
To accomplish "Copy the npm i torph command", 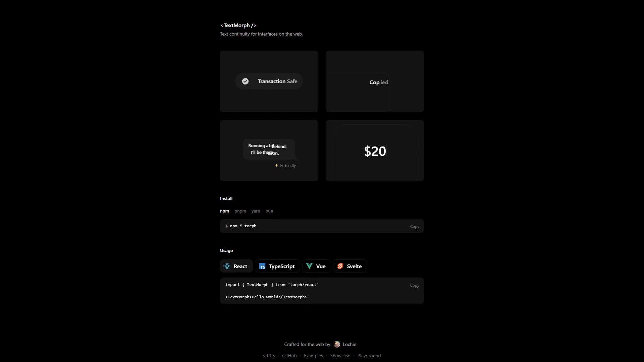I will click(415, 227).
